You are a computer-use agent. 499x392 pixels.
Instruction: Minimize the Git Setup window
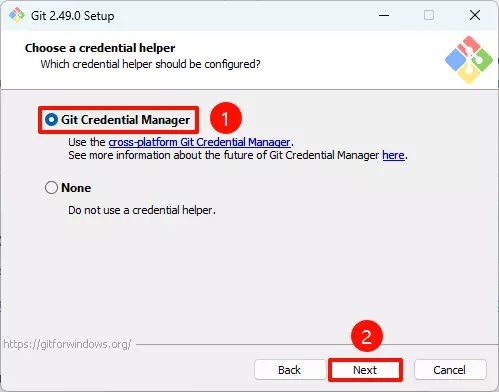point(384,15)
